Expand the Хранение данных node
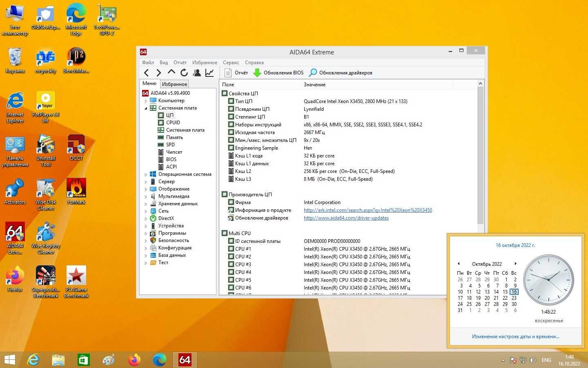The image size is (588, 368). coord(146,204)
